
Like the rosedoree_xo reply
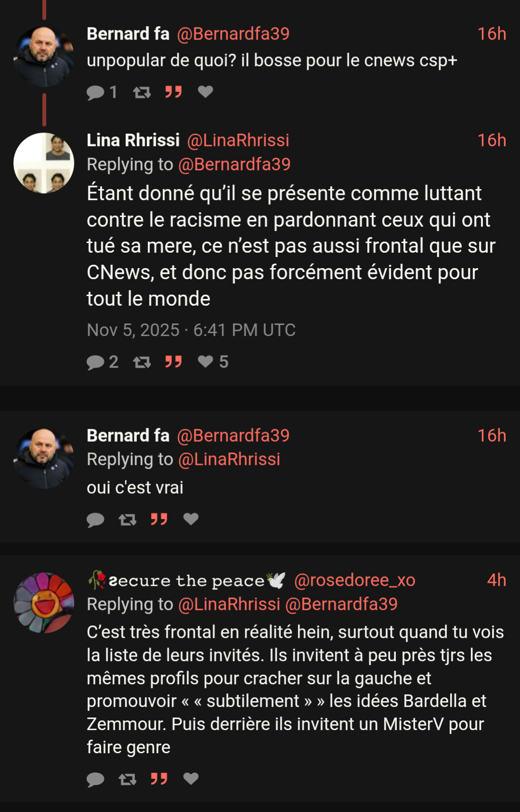[191, 778]
